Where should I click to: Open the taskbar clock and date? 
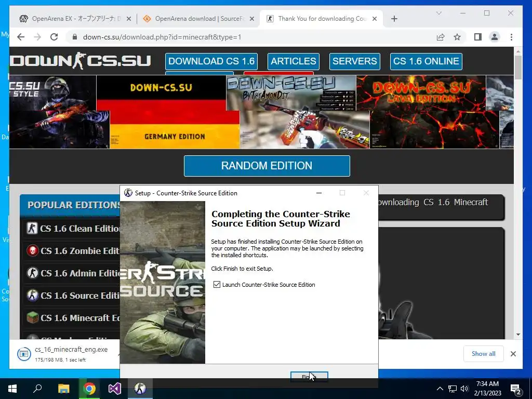[x=487, y=389]
